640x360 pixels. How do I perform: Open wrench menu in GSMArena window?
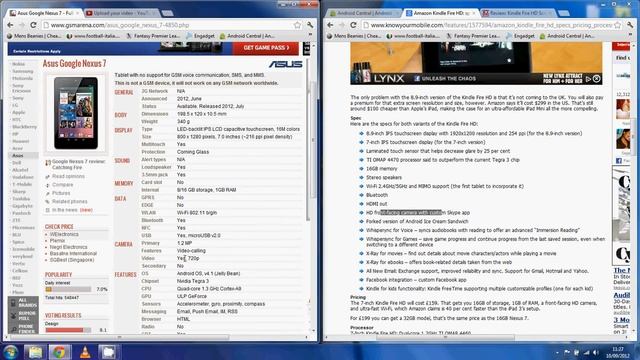[x=310, y=25]
